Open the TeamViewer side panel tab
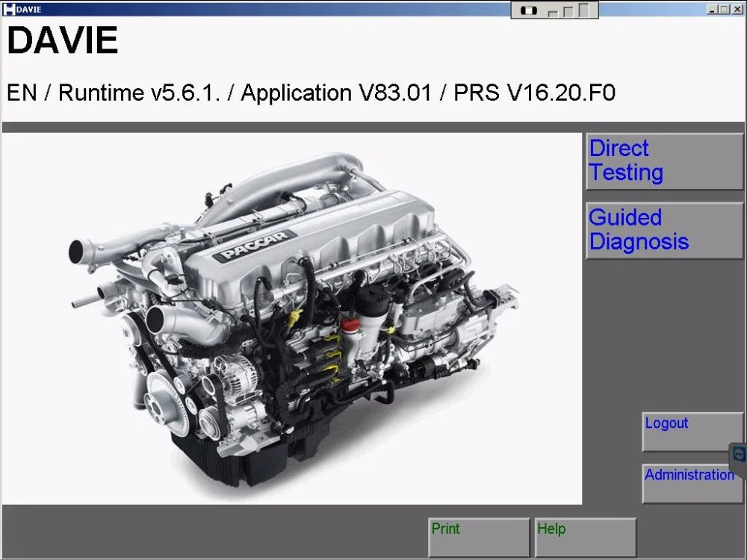 pos(739,459)
